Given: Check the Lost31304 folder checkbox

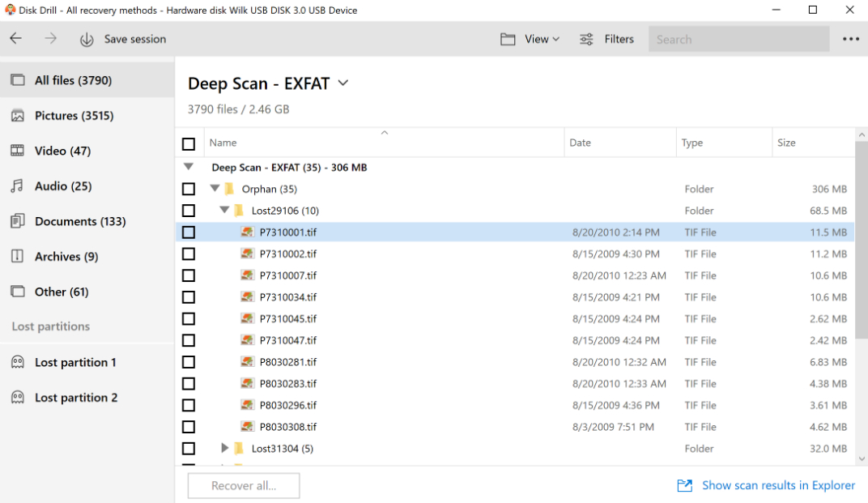Looking at the screenshot, I should point(189,448).
